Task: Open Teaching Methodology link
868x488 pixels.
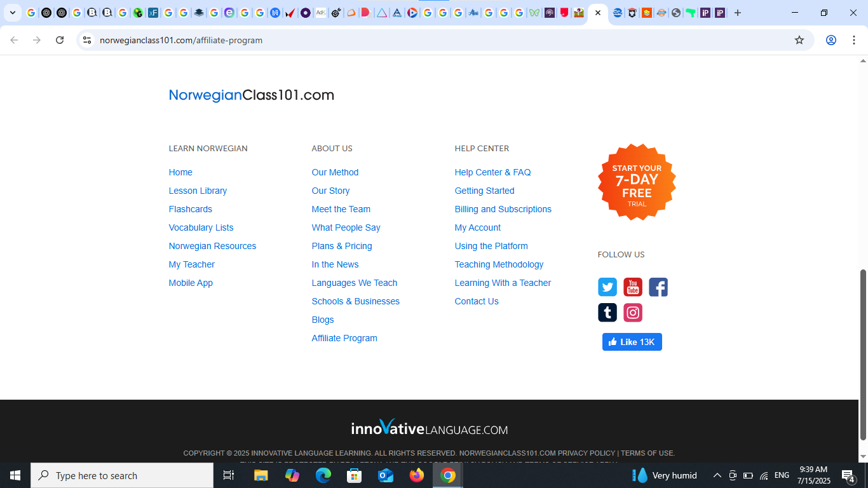Action: tap(499, 264)
